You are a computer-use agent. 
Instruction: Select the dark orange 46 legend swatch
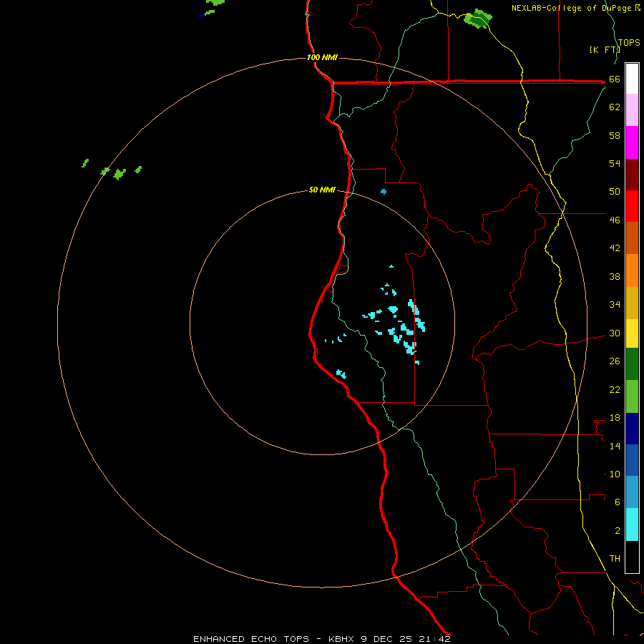point(632,238)
